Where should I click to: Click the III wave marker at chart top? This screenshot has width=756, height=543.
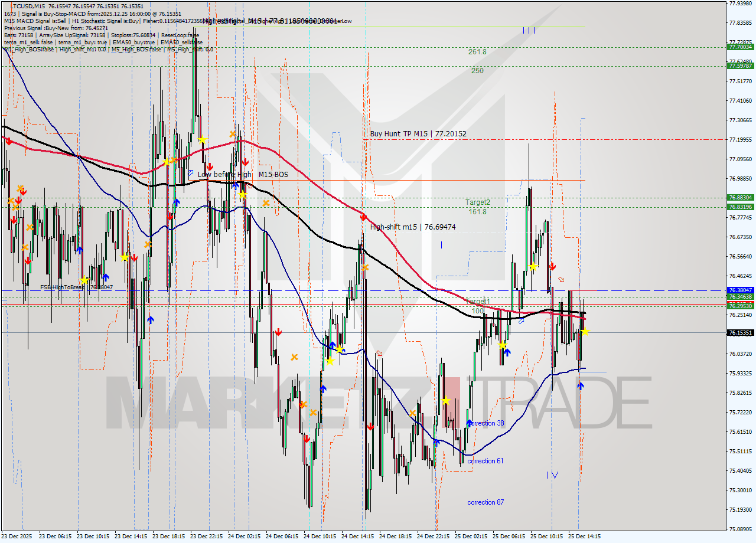click(x=529, y=31)
